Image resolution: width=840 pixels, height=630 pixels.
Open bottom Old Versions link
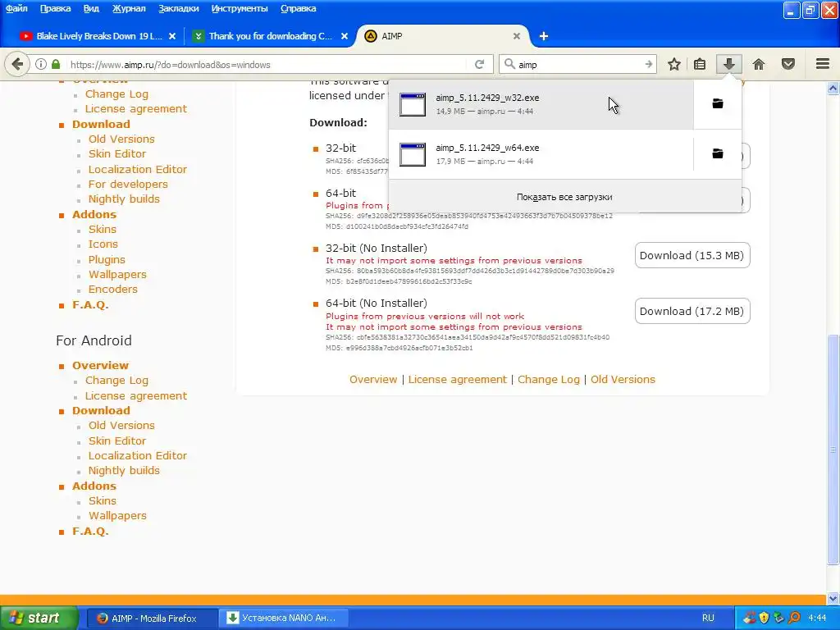pos(623,379)
